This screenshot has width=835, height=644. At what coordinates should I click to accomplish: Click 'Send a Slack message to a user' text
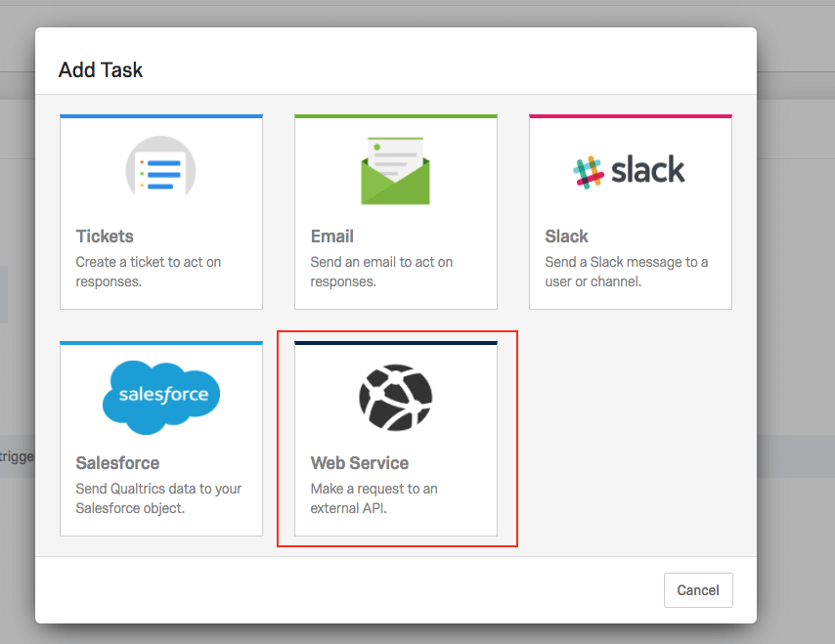626,272
